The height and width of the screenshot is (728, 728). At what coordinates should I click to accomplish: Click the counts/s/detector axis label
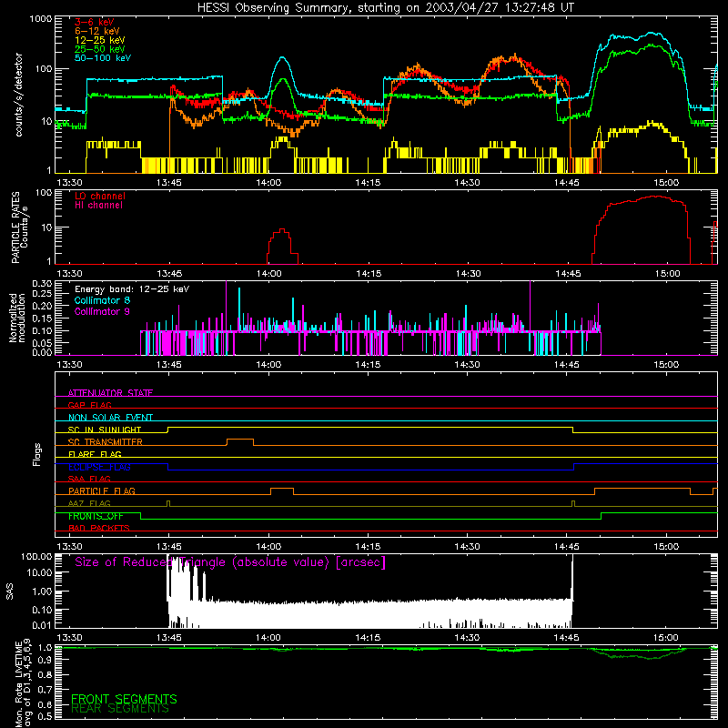18,95
